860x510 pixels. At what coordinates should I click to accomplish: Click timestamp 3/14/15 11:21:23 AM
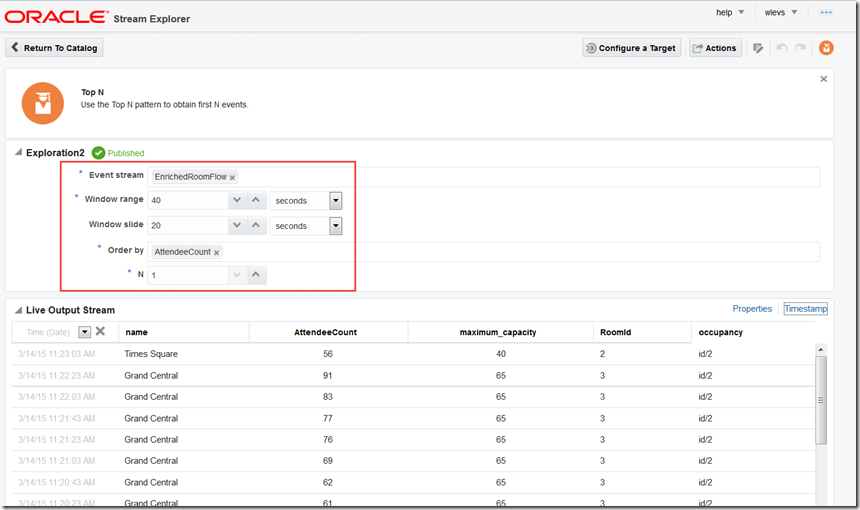pyautogui.click(x=56, y=439)
